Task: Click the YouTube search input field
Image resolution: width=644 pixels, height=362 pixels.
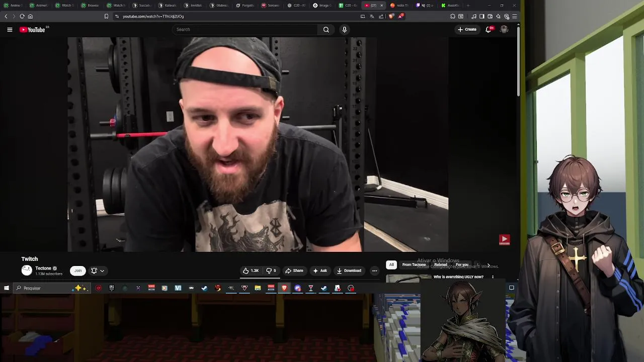Action: tap(245, 30)
